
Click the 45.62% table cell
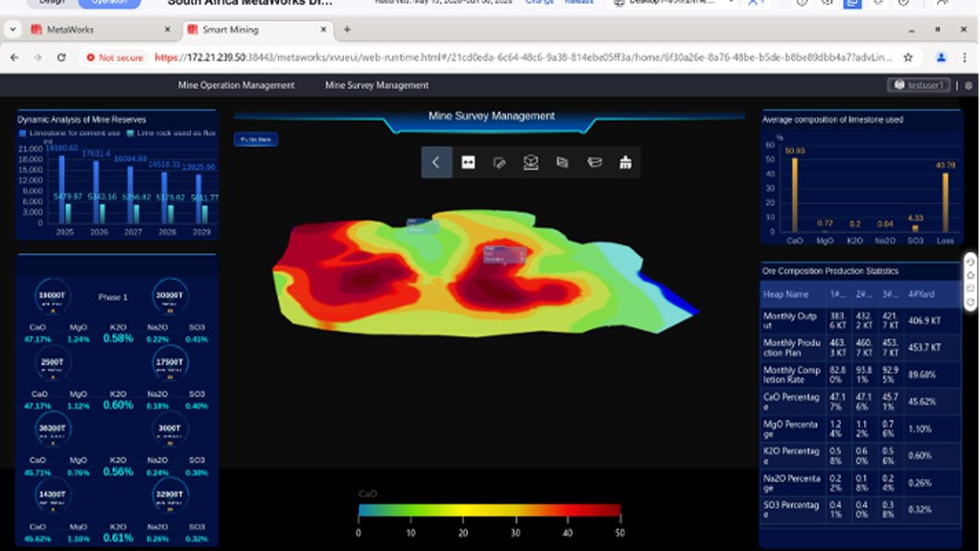point(922,402)
